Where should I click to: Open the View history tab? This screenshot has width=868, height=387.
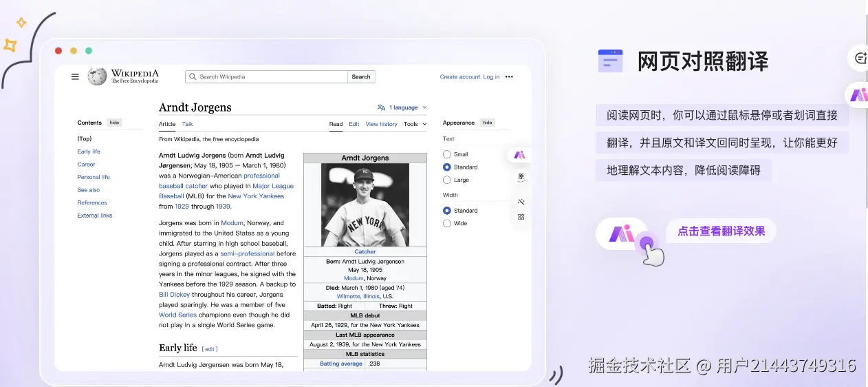[x=381, y=125]
